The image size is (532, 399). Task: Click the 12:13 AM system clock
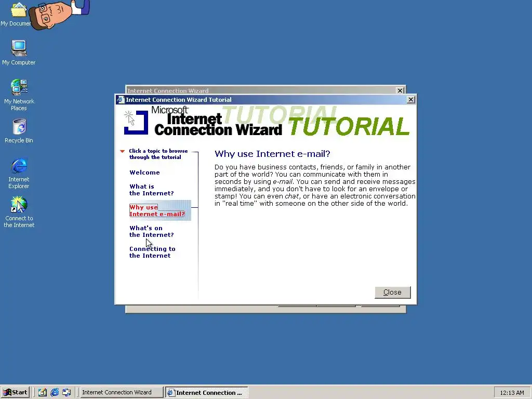512,393
